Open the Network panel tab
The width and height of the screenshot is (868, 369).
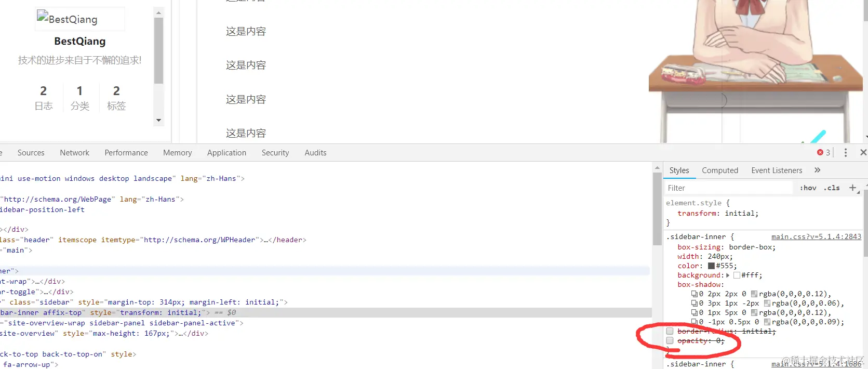point(74,152)
